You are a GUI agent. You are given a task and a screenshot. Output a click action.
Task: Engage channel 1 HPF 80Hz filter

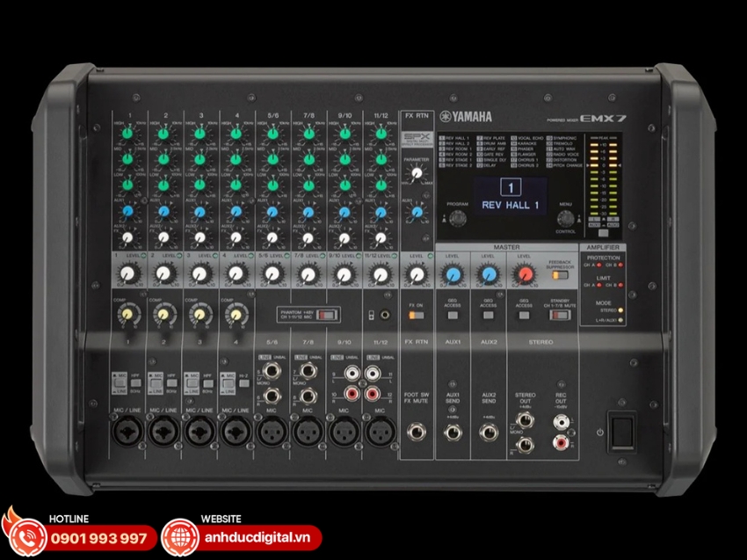click(x=135, y=382)
